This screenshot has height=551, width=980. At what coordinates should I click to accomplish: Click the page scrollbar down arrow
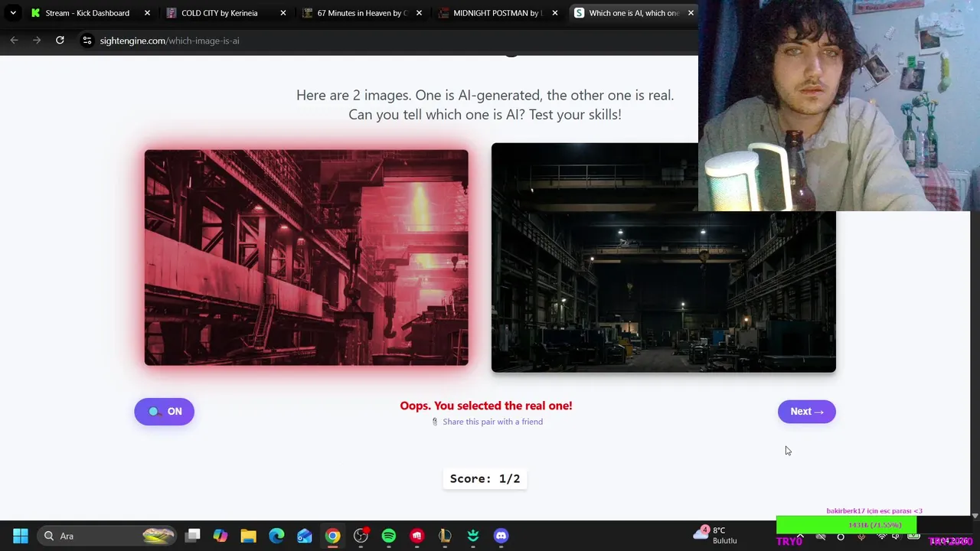point(975,517)
